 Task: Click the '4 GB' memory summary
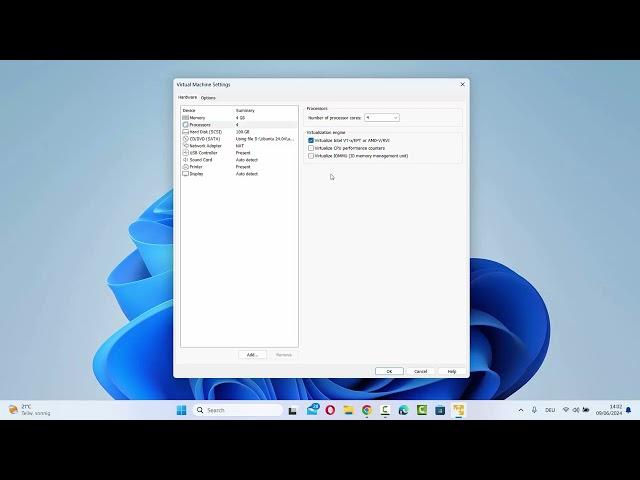pyautogui.click(x=240, y=118)
